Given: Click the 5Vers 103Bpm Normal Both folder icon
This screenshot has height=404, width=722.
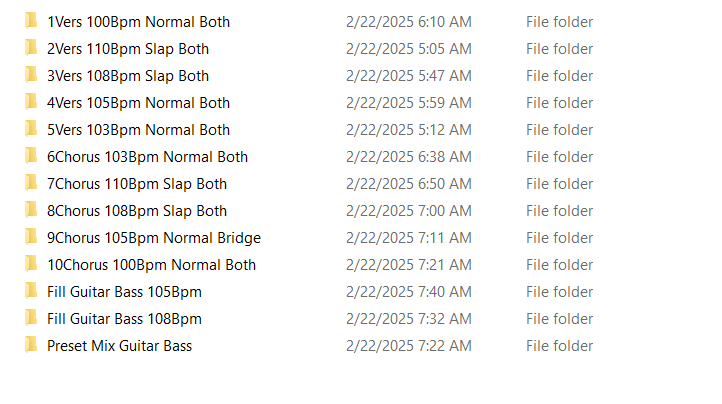Looking at the screenshot, I should [x=31, y=129].
